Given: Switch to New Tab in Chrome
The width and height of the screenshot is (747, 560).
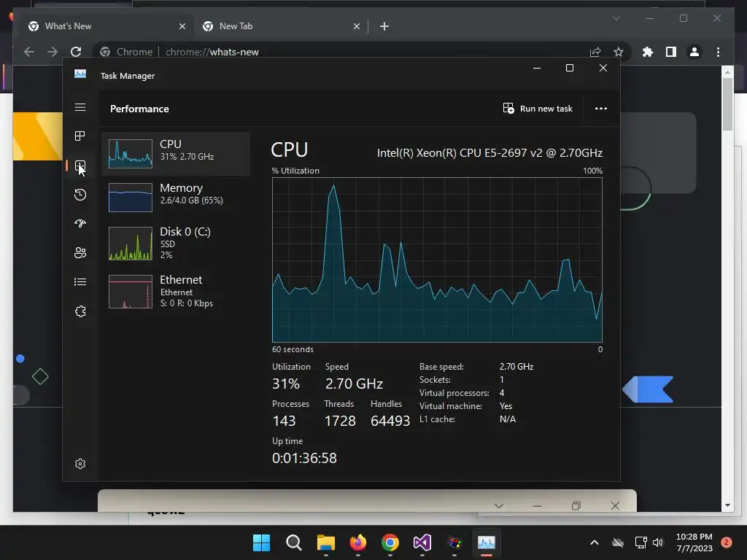Looking at the screenshot, I should (281, 26).
